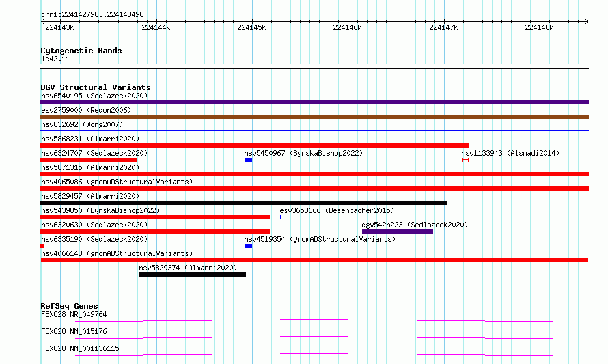Select the purple nsv6540195 variant bar
The width and height of the screenshot is (608, 364).
coord(314,102)
